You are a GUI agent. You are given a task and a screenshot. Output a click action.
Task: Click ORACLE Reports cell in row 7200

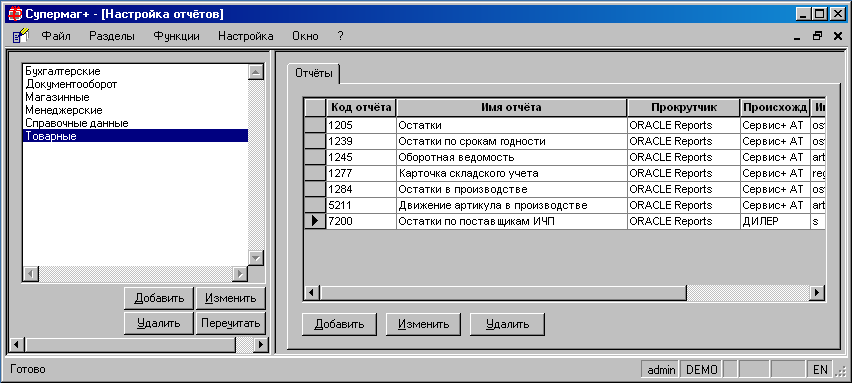(x=684, y=222)
